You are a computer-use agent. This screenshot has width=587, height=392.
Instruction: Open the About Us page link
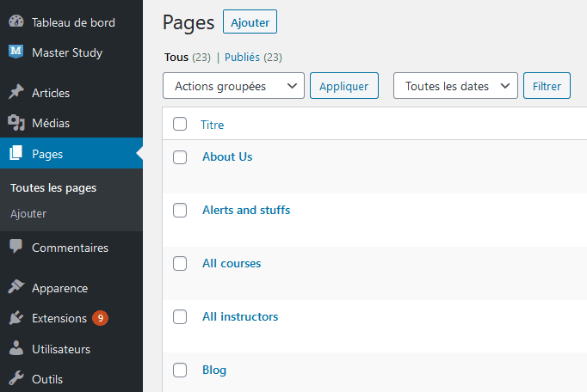(227, 156)
